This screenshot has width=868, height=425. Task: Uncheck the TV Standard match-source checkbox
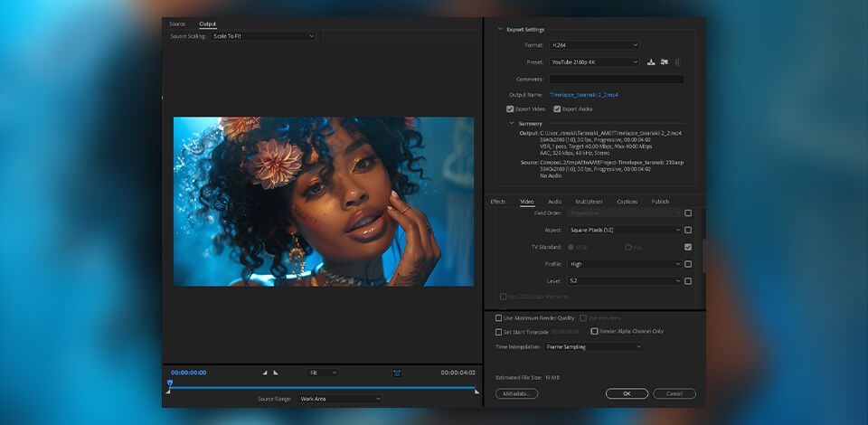click(688, 247)
